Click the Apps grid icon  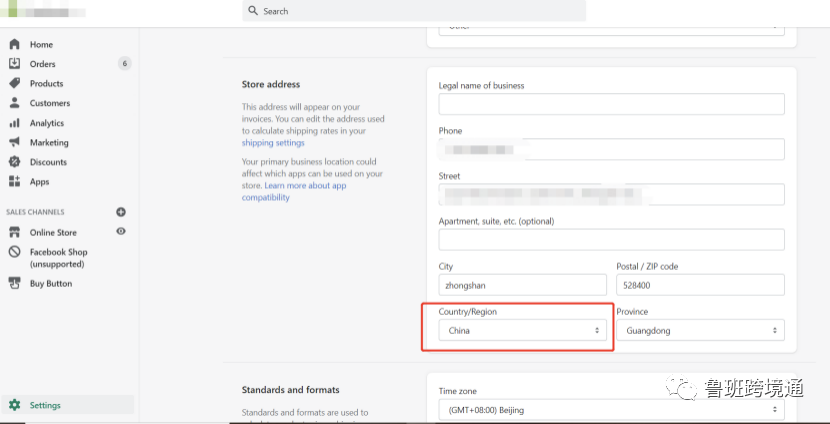14,182
